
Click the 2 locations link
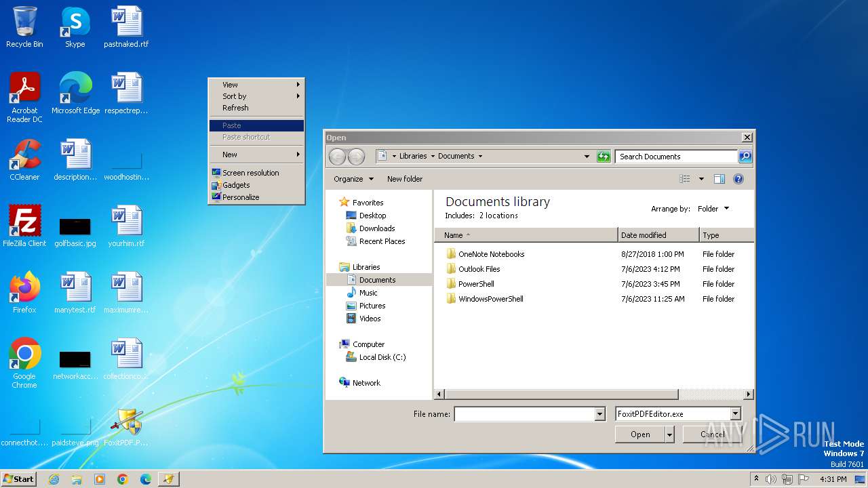click(498, 216)
